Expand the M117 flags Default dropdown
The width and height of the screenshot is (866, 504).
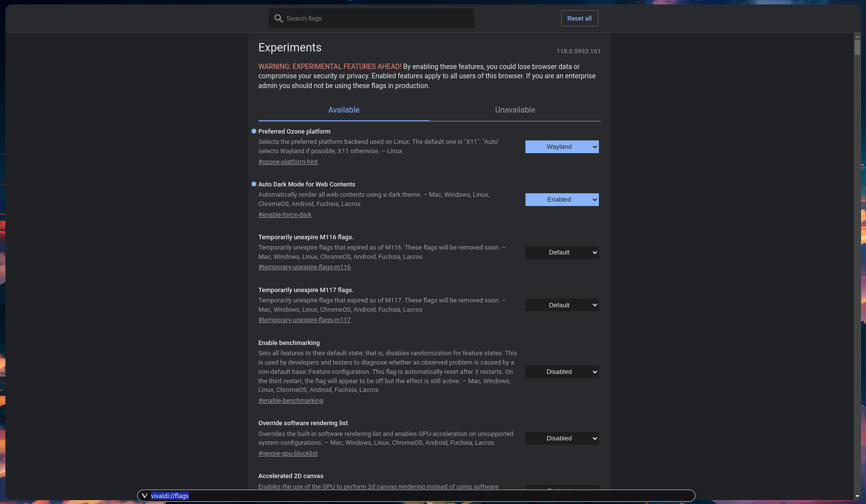562,305
